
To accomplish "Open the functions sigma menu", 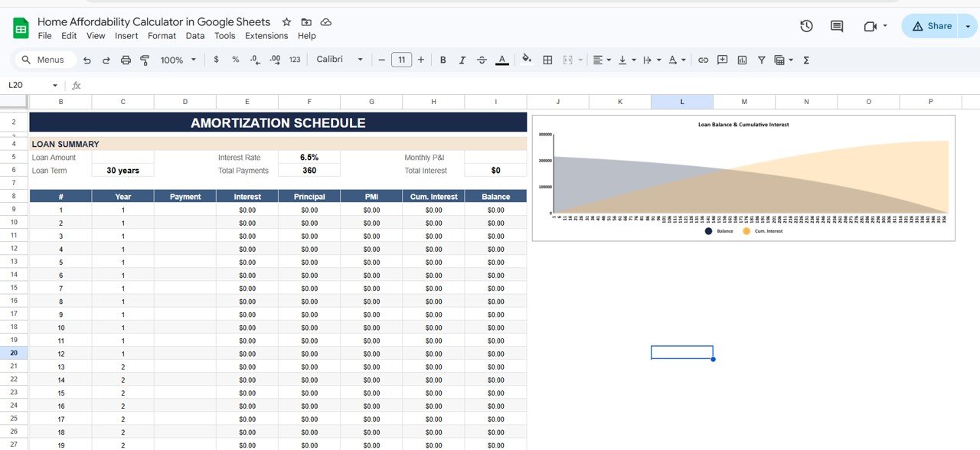I will [806, 60].
